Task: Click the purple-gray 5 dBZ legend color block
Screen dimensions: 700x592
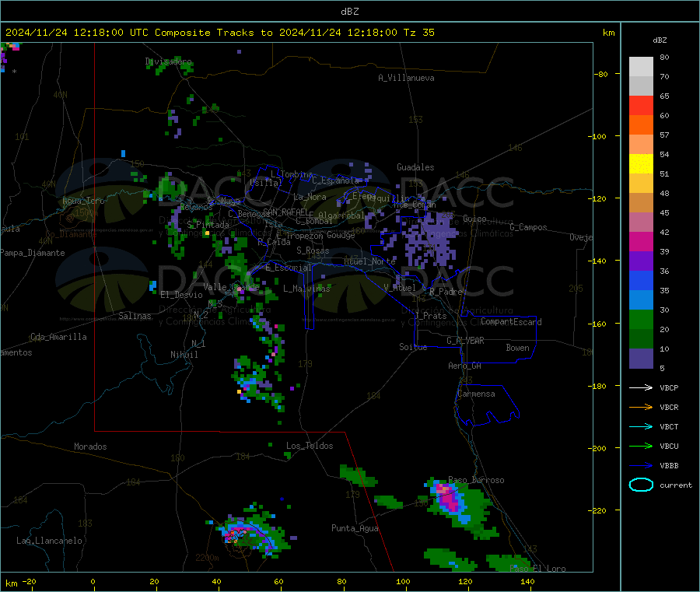Action: click(x=641, y=359)
